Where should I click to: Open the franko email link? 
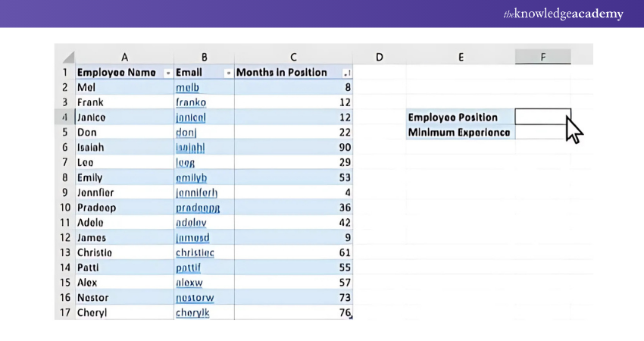tap(191, 102)
